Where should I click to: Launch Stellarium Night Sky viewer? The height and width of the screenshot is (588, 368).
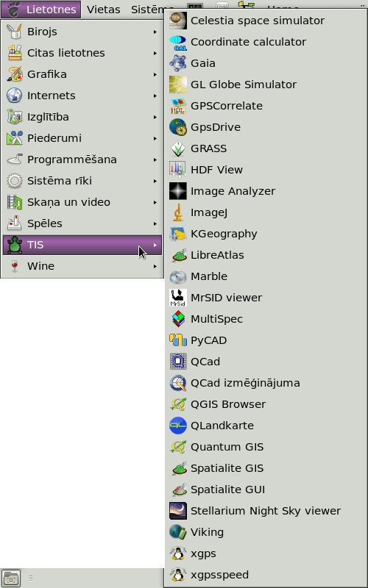266,511
